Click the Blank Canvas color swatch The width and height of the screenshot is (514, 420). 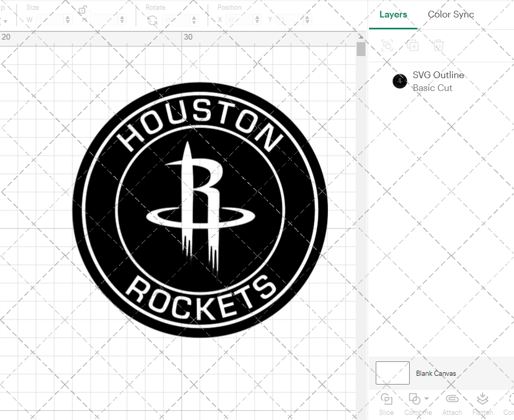(392, 373)
